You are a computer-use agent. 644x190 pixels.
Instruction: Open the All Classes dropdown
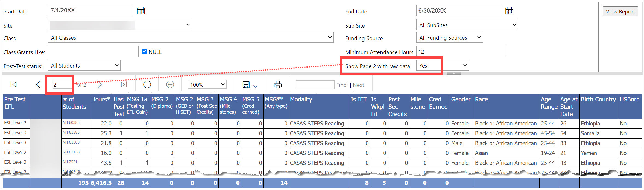[191, 37]
